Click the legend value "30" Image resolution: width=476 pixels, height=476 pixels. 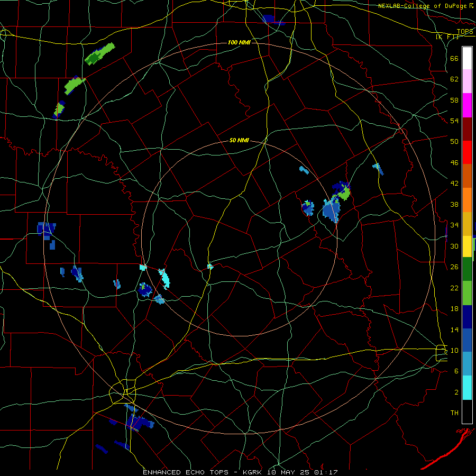(x=454, y=246)
